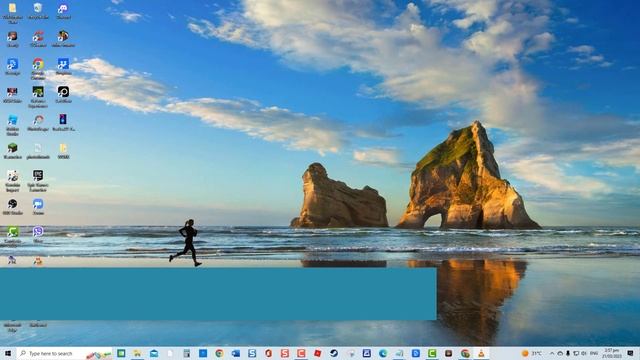Select the Viber desktop shortcut
The image size is (640, 360).
pos(38,235)
